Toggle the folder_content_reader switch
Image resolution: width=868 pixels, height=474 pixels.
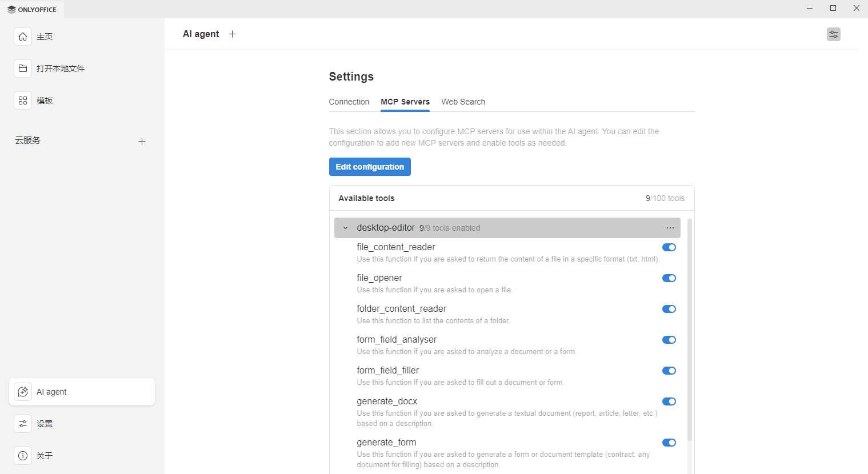click(x=669, y=309)
